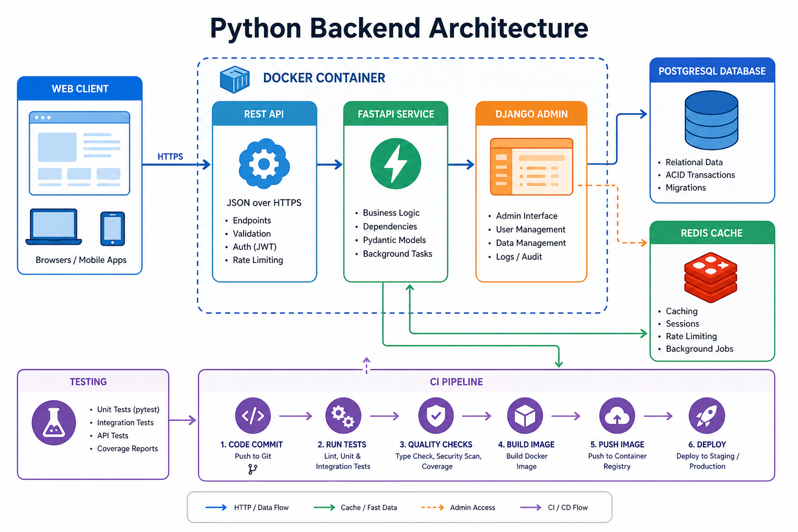Select the Sessions bullet in Redis Cache

(683, 324)
